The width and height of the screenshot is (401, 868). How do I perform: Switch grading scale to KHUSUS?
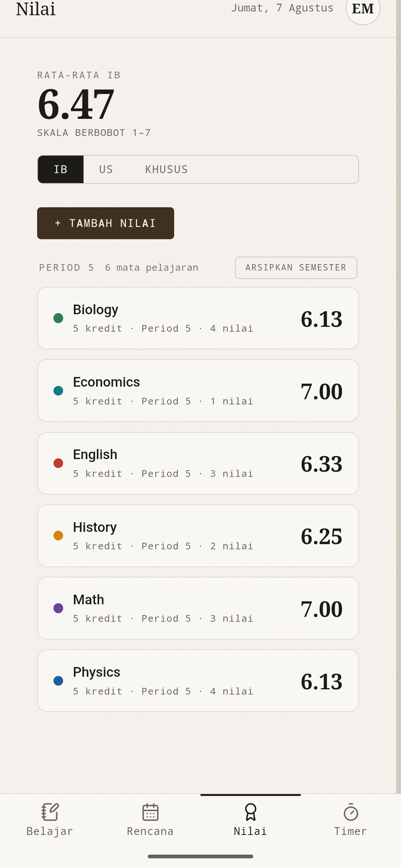coord(166,169)
